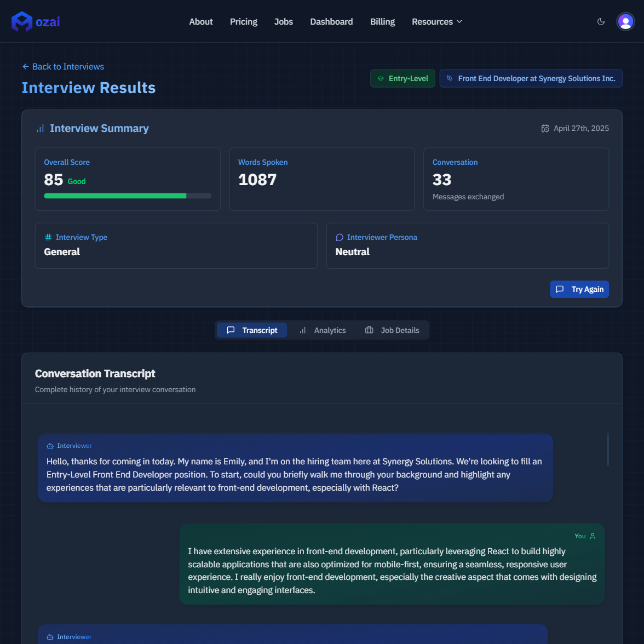Image resolution: width=644 pixels, height=644 pixels.
Task: Navigate to the Jobs page
Action: tap(284, 22)
